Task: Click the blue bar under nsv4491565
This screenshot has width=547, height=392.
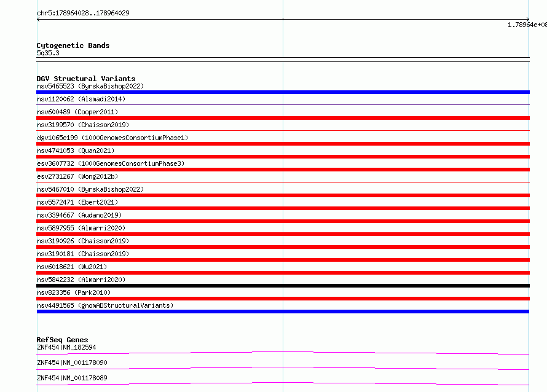Action: click(283, 312)
